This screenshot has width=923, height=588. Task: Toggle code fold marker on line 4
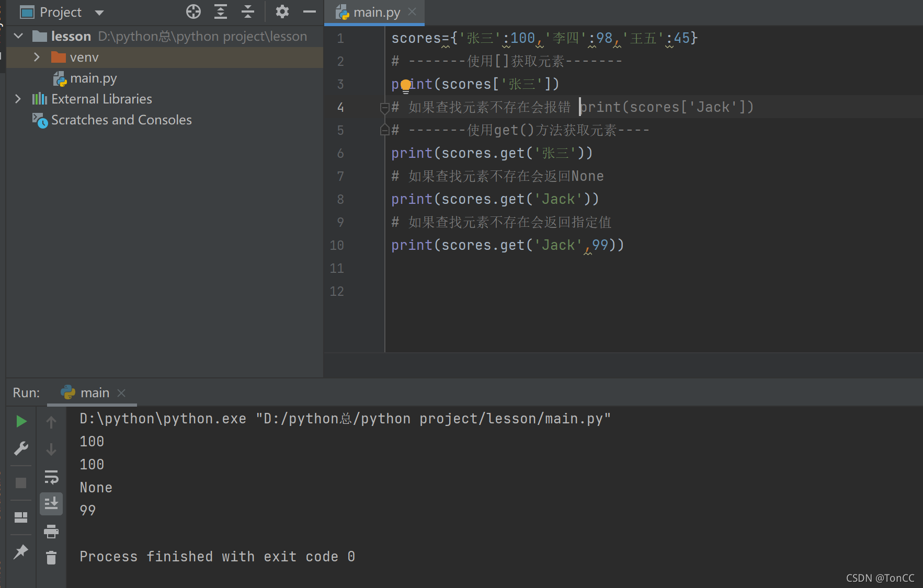384,108
